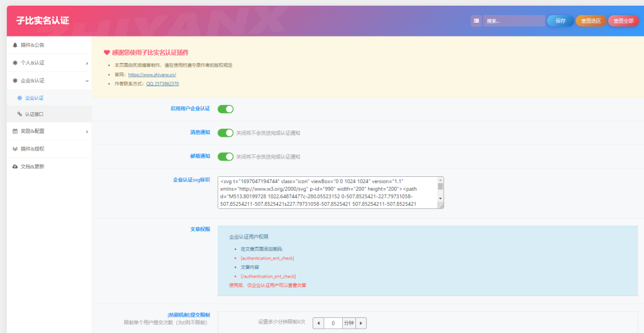Click the pink heart icon in the notice

pyautogui.click(x=107, y=53)
